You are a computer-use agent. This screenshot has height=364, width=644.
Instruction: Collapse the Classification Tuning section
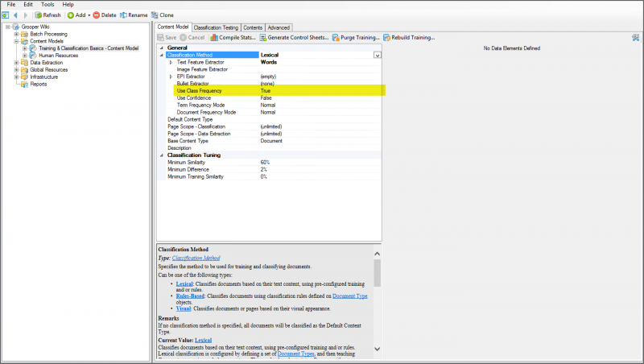click(160, 155)
